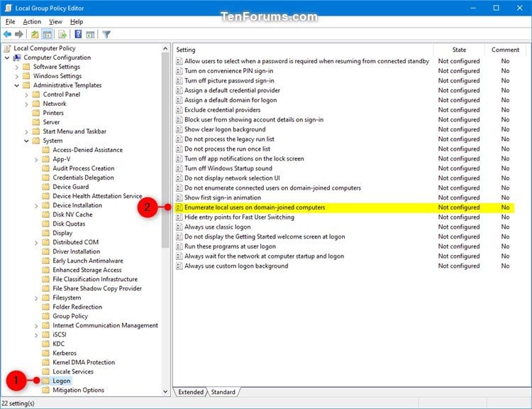Expand the Internet Communication Management node
The image size is (532, 409).
coord(36,326)
